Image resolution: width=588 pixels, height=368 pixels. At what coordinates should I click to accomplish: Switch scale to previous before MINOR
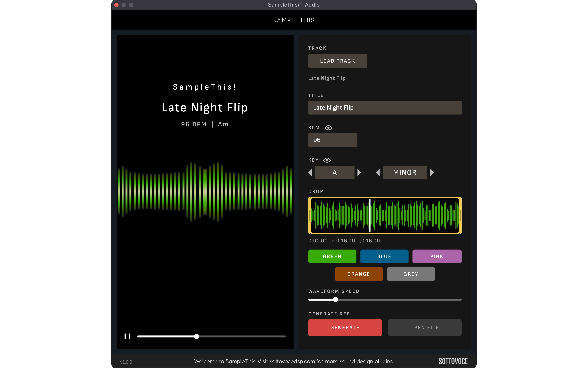coord(378,173)
